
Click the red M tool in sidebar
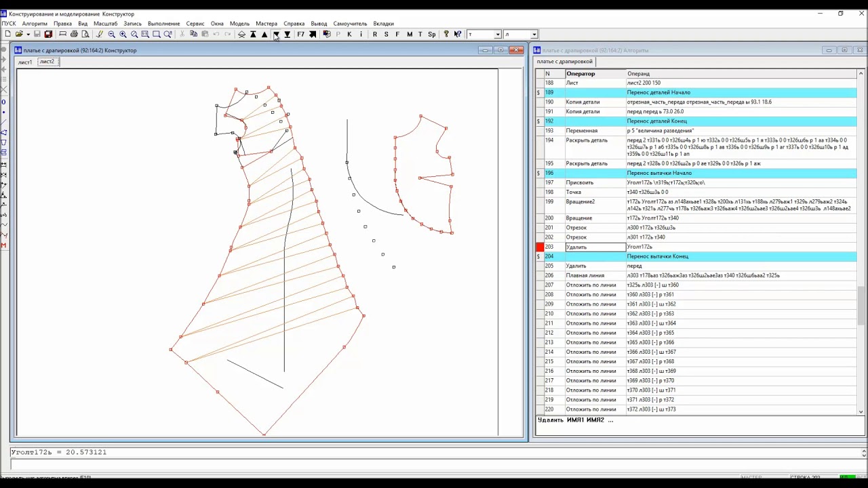3,245
